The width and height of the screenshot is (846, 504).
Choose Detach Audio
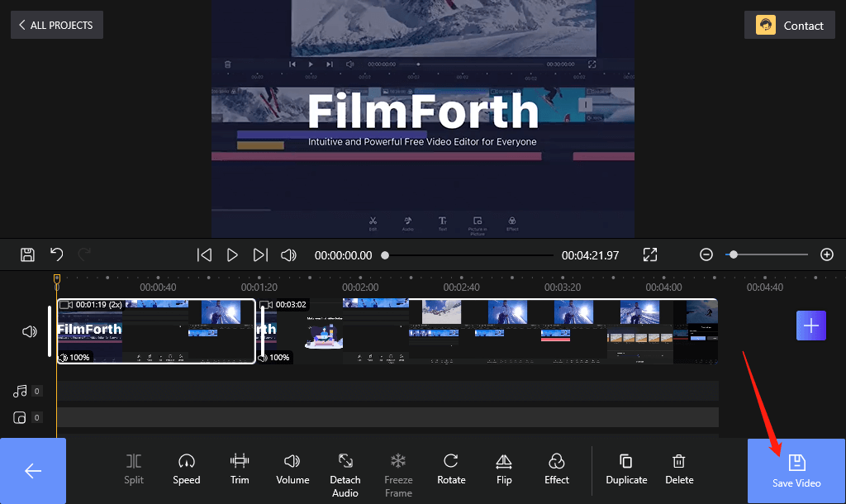click(345, 475)
